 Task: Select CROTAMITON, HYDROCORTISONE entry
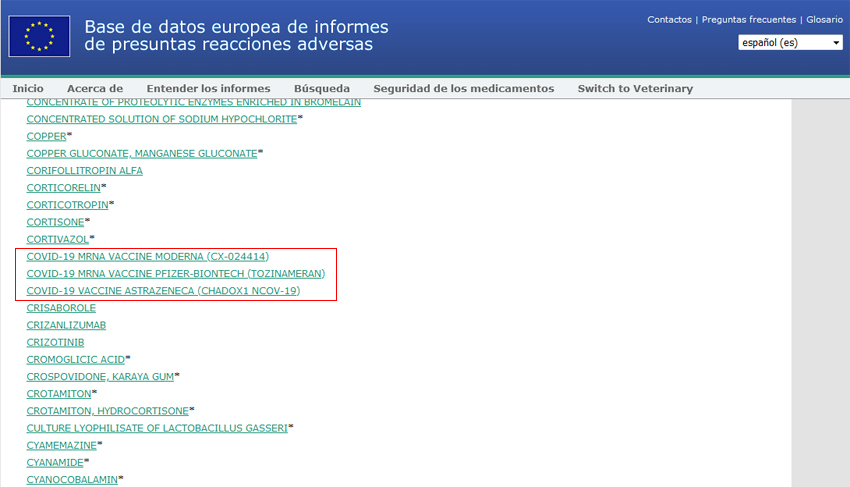[107, 411]
